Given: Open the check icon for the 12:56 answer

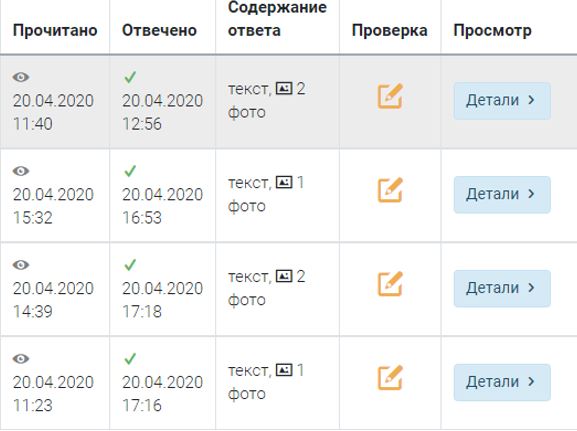Looking at the screenshot, I should (x=390, y=96).
